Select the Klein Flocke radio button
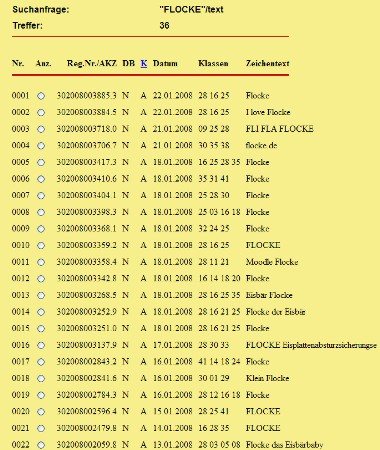Screen dimensions: 380x450 41,379
